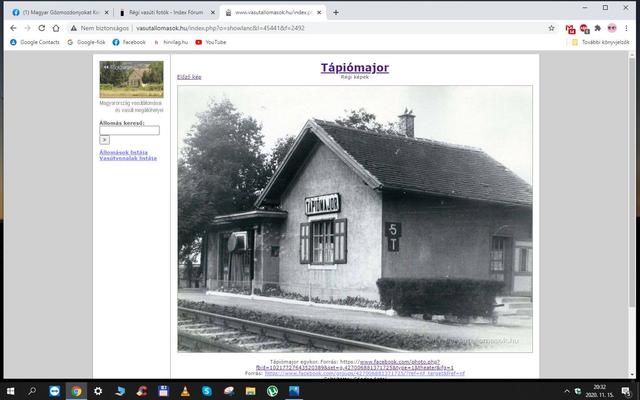Open the facebook.com/groups source link
The height and width of the screenshot is (400, 640).
tap(364, 373)
